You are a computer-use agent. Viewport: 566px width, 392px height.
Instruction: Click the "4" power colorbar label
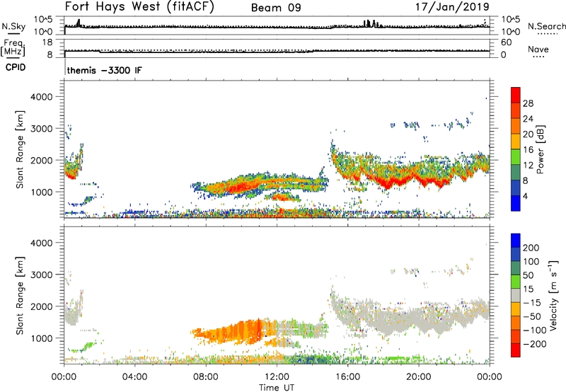(x=525, y=196)
